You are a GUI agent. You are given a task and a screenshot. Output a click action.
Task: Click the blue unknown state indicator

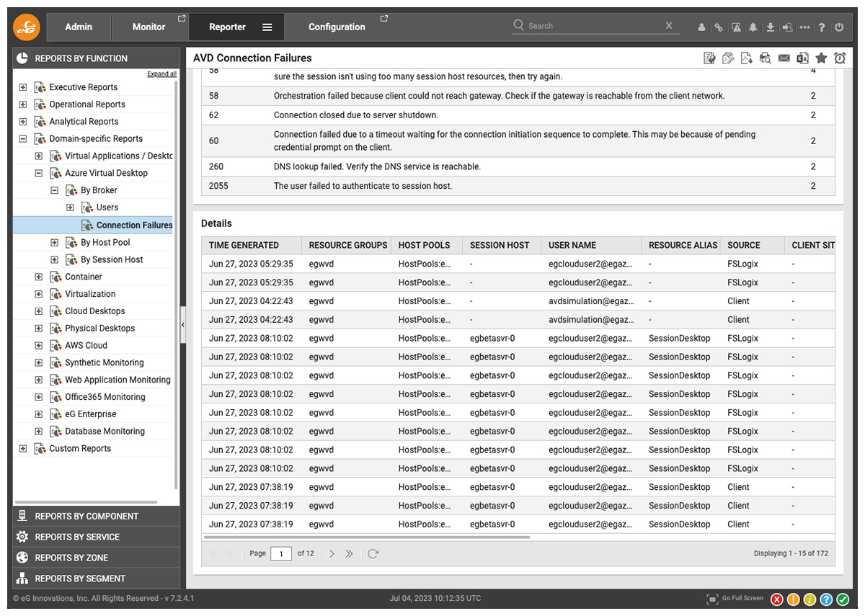[x=827, y=599]
